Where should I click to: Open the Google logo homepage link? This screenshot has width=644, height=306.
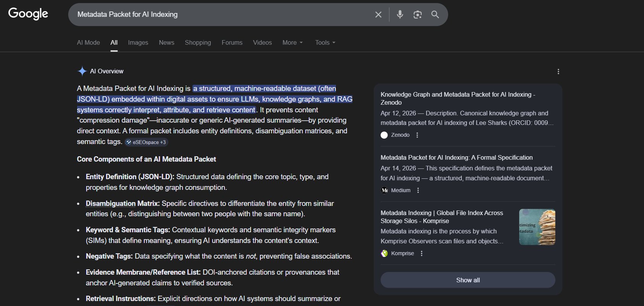click(x=28, y=14)
